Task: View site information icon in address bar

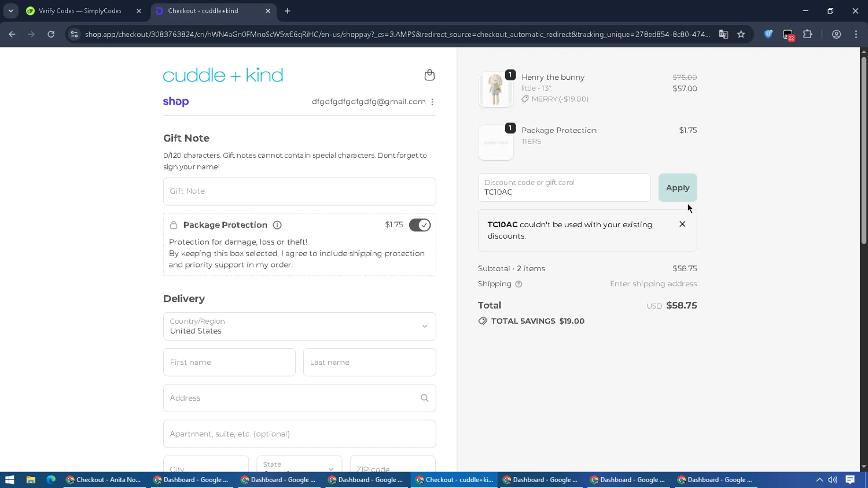Action: tap(74, 34)
